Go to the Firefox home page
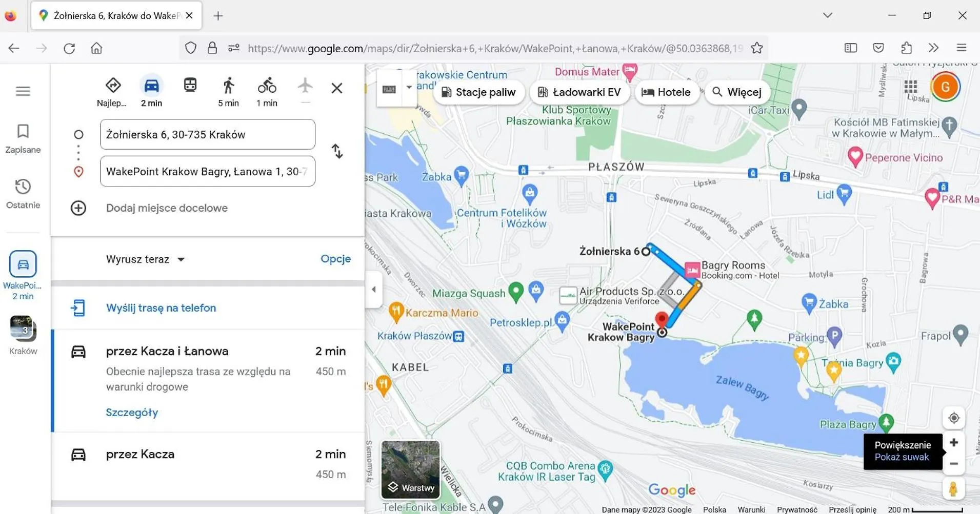 (96, 48)
